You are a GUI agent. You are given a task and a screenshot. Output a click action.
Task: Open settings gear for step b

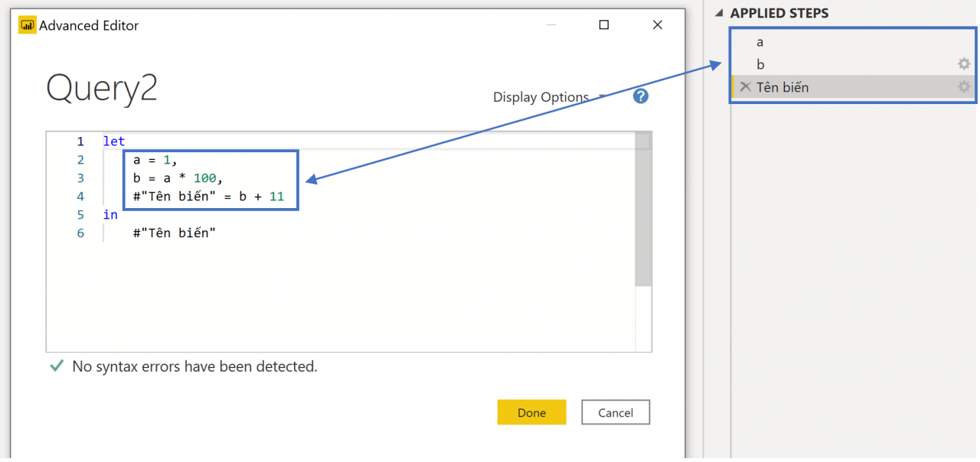click(x=964, y=64)
